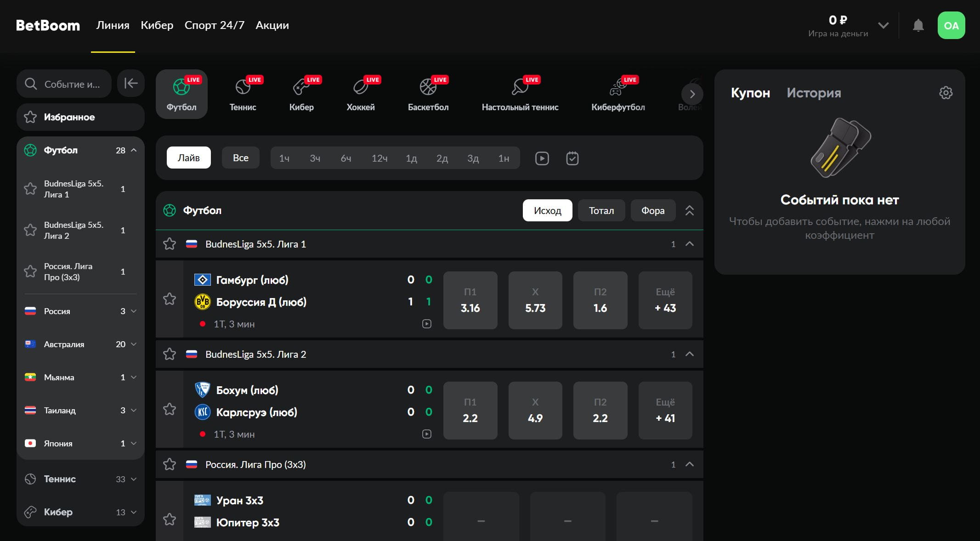The image size is (980, 541).
Task: Collapse BudnesLiga 5x5. Лига 2 group
Action: [690, 354]
